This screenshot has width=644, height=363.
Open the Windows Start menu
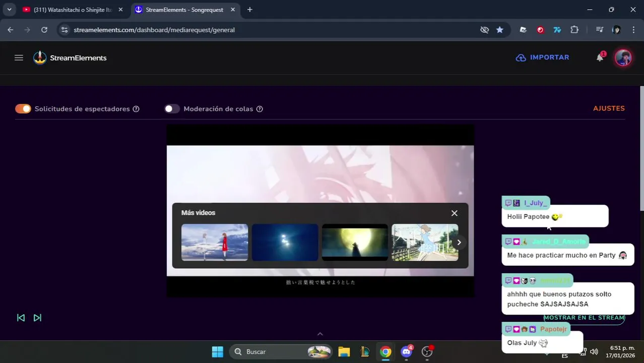pos(217,352)
